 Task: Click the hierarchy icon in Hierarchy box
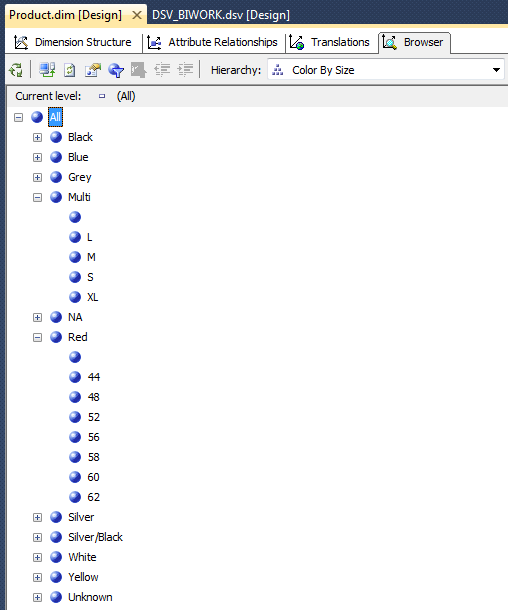click(278, 70)
